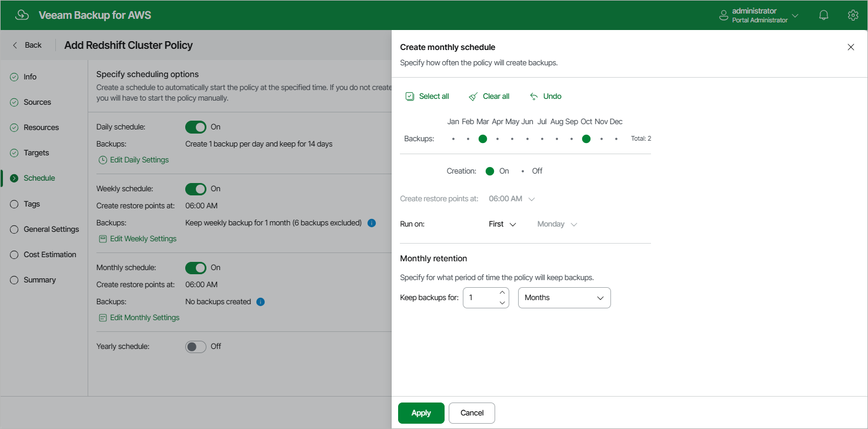Click the administrator user avatar icon
This screenshot has height=429, width=868.
point(724,15)
